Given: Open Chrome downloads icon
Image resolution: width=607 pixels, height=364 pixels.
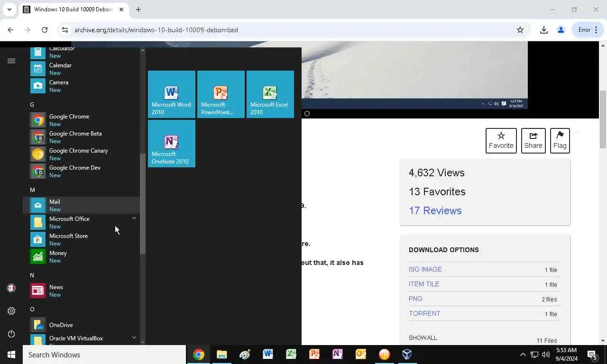Looking at the screenshot, I should click(544, 30).
